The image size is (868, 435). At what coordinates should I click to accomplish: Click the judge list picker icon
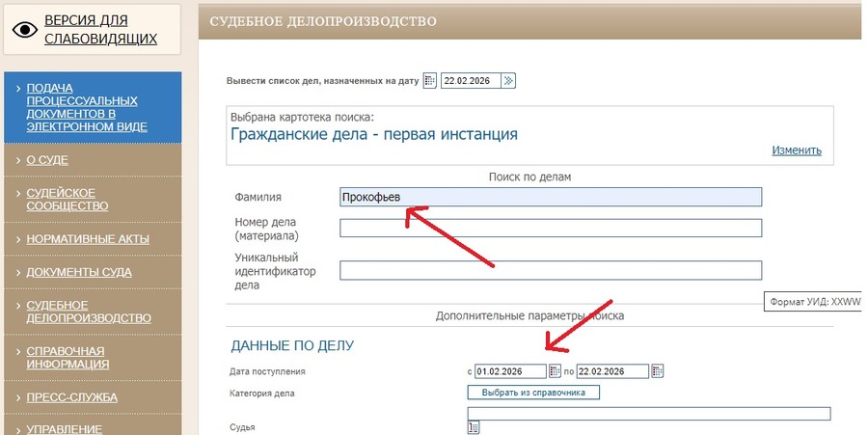[x=474, y=427]
